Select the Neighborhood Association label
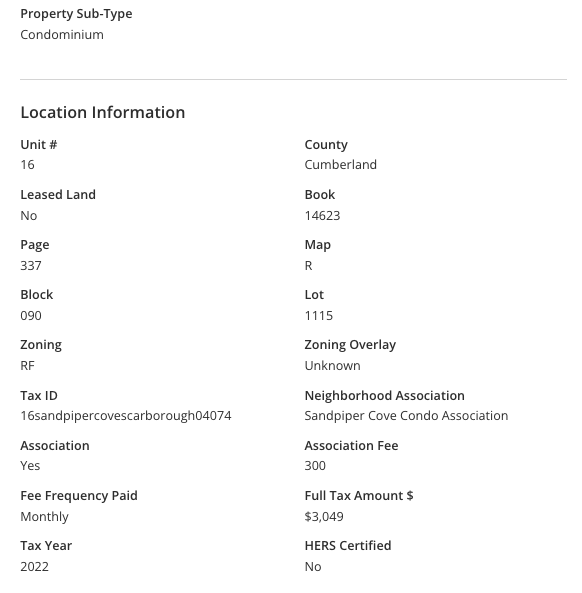This screenshot has width=582, height=593. 385,396
